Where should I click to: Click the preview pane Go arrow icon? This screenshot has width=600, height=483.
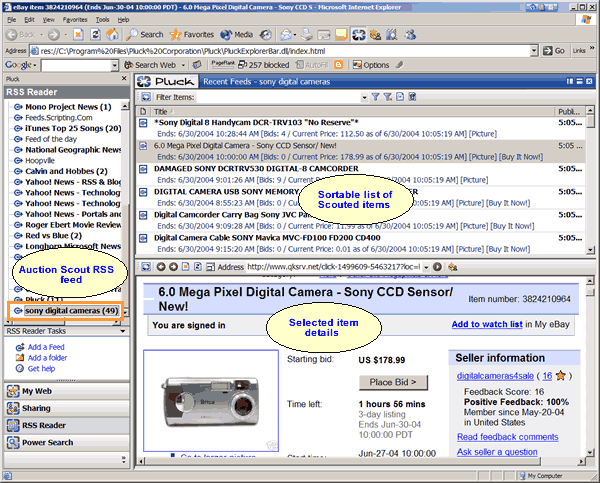click(437, 267)
